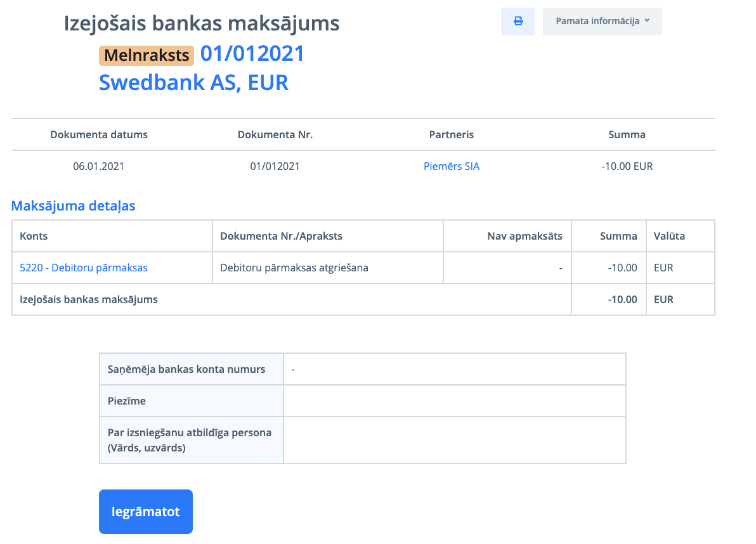756x544 pixels.
Task: Click the Melnraksts status badge
Action: (147, 55)
